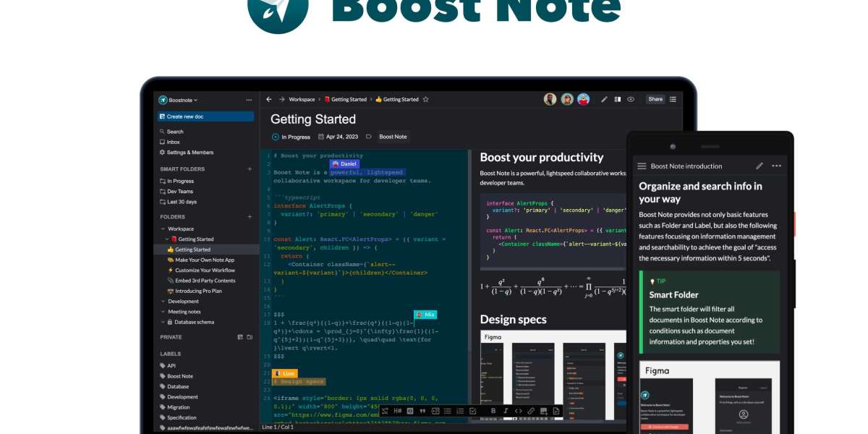Image resolution: width=868 pixels, height=434 pixels.
Task: Open Settings & Members
Action: 187,153
